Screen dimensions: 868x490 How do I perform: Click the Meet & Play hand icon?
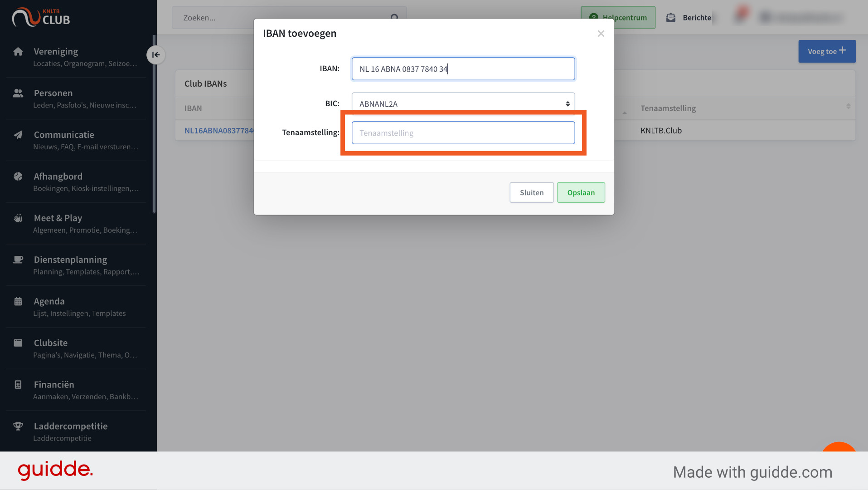point(18,218)
